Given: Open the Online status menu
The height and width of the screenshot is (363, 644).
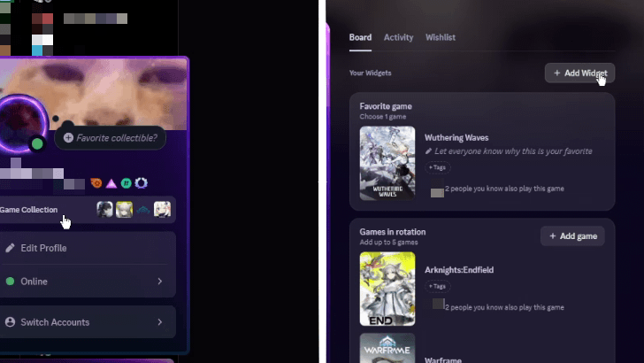Looking at the screenshot, I should (87, 282).
